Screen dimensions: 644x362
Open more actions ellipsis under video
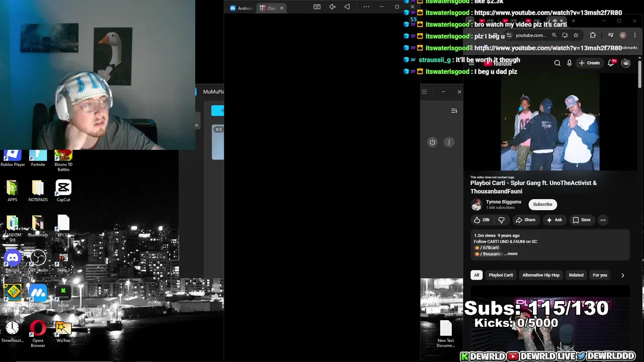pyautogui.click(x=603, y=220)
